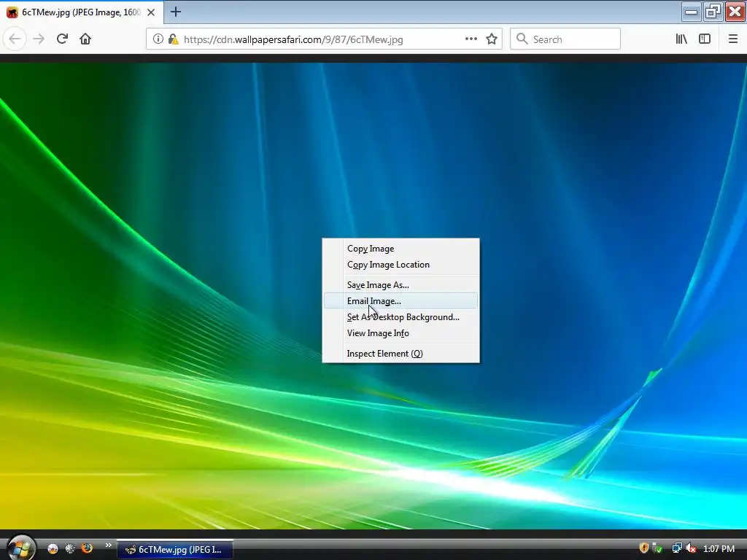This screenshot has width=747, height=560.
Task: Open the Firefox home page
Action: pyautogui.click(x=85, y=39)
